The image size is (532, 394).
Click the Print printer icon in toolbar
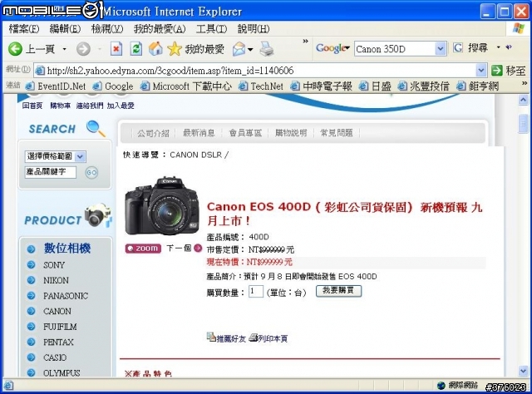click(x=267, y=49)
